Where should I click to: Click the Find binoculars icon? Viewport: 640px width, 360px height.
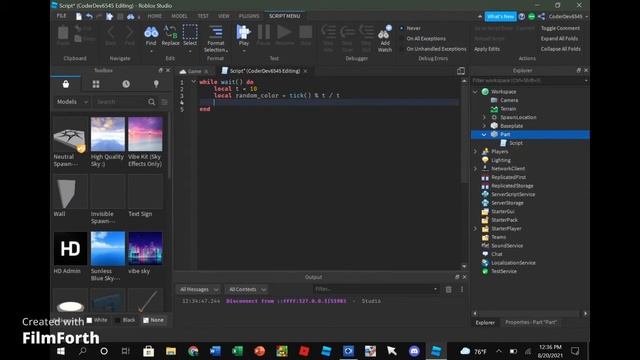click(151, 32)
